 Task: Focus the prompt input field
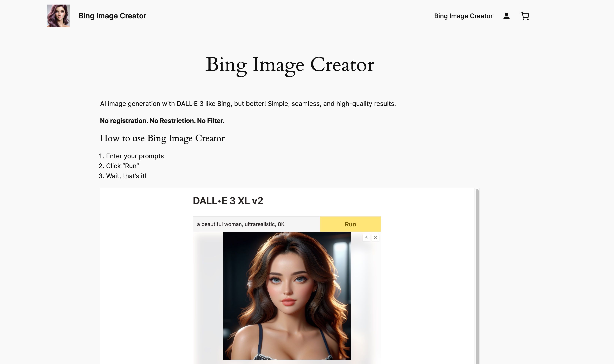[x=256, y=224]
